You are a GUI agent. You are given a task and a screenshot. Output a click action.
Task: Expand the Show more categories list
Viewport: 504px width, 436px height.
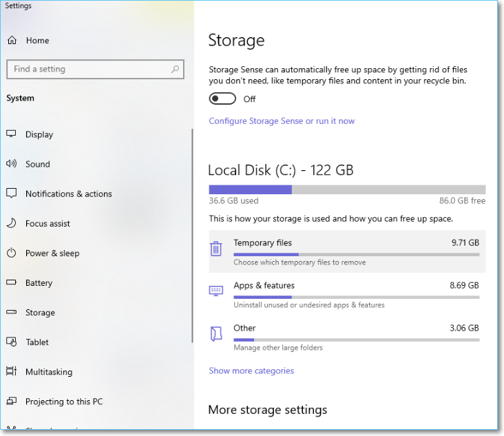click(251, 371)
